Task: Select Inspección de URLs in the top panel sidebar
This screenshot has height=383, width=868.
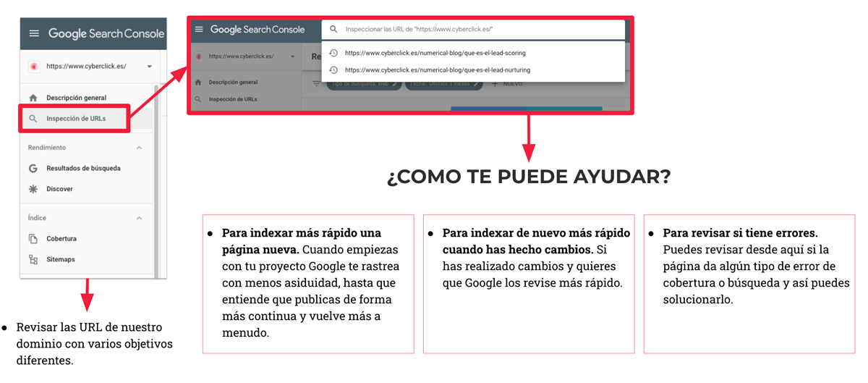Action: click(x=232, y=99)
